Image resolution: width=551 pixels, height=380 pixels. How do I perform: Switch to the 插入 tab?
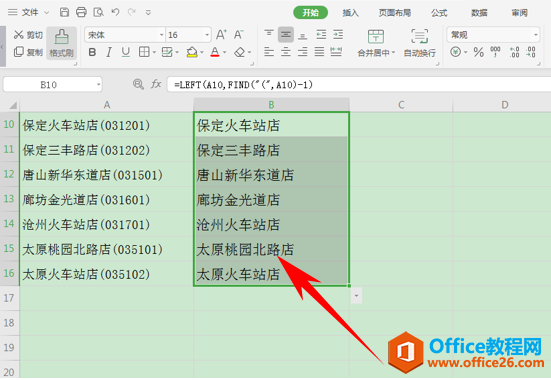pyautogui.click(x=350, y=13)
